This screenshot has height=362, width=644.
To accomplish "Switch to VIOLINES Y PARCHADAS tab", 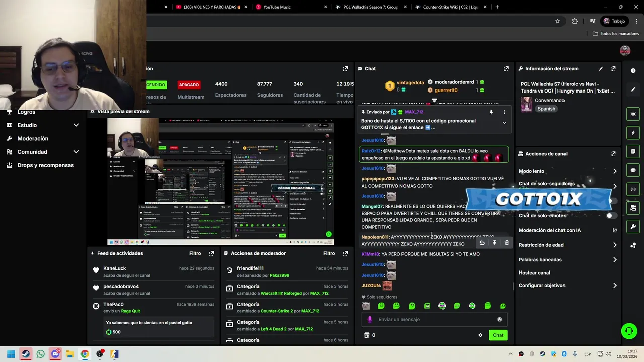I will pos(211,7).
